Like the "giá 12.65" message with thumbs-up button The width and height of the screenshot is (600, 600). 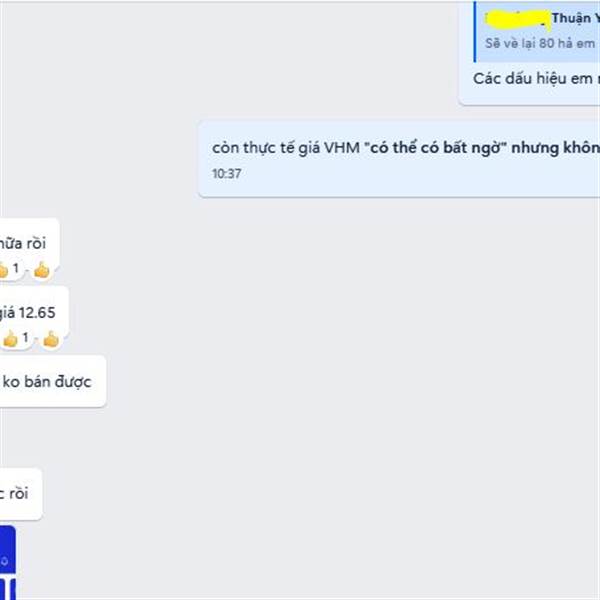pos(51,339)
